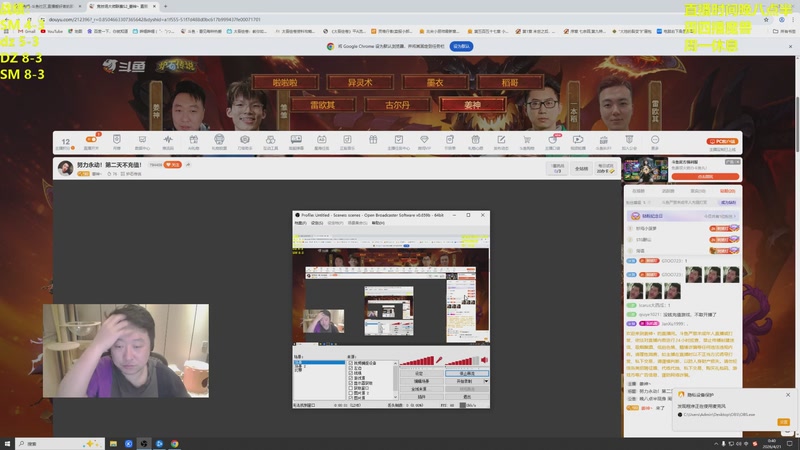
Task: Open the shopping cart icon in streamer toolbar
Action: click(527, 139)
